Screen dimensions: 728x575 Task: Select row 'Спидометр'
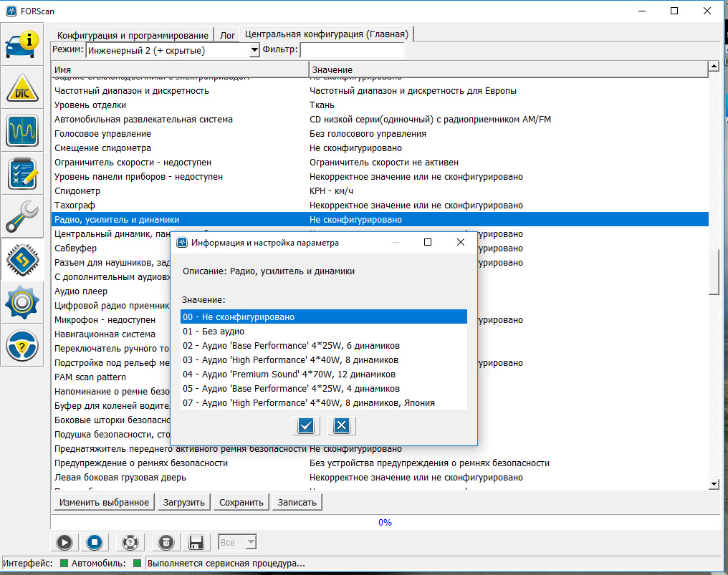[380, 191]
